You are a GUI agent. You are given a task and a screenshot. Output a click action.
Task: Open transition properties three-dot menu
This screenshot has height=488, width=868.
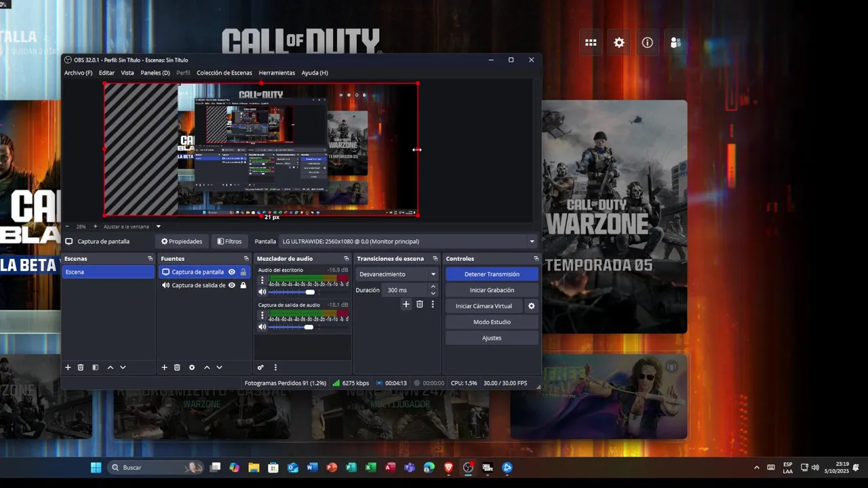pyautogui.click(x=433, y=304)
